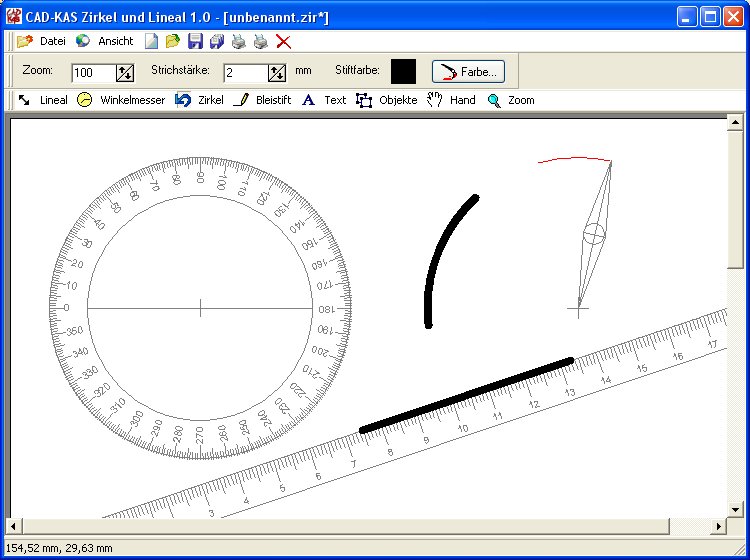Screen dimensions: 750x560
Task: Click the open folder toolbar icon
Action: click(x=173, y=41)
